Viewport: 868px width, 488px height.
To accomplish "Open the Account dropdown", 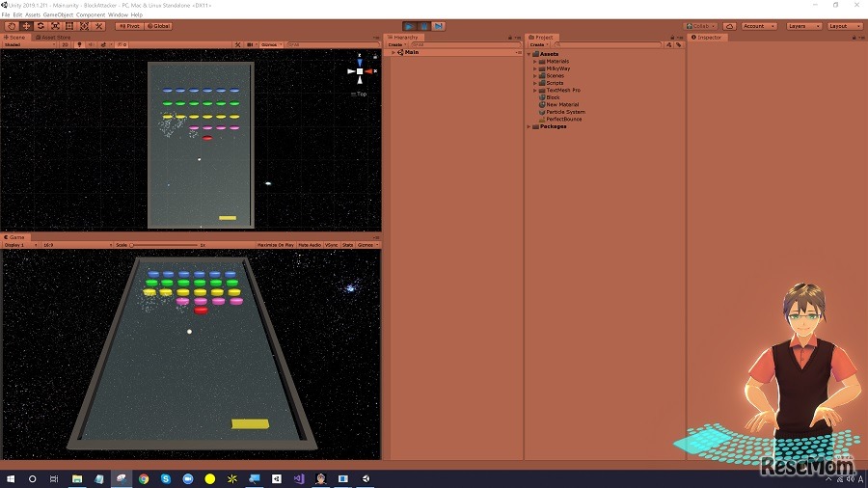I will pos(758,26).
